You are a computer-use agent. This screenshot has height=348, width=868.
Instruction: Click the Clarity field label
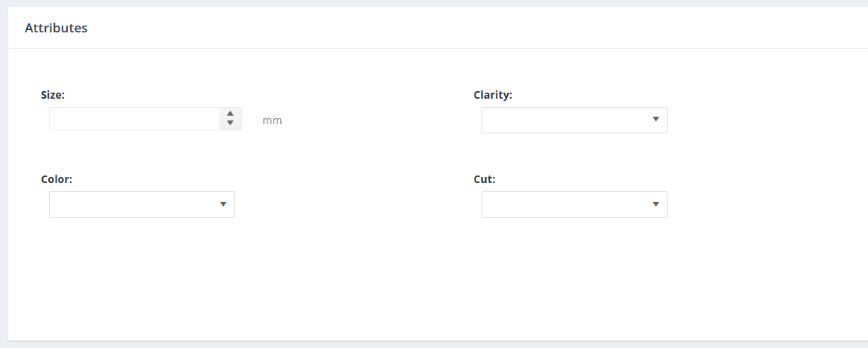coord(493,95)
